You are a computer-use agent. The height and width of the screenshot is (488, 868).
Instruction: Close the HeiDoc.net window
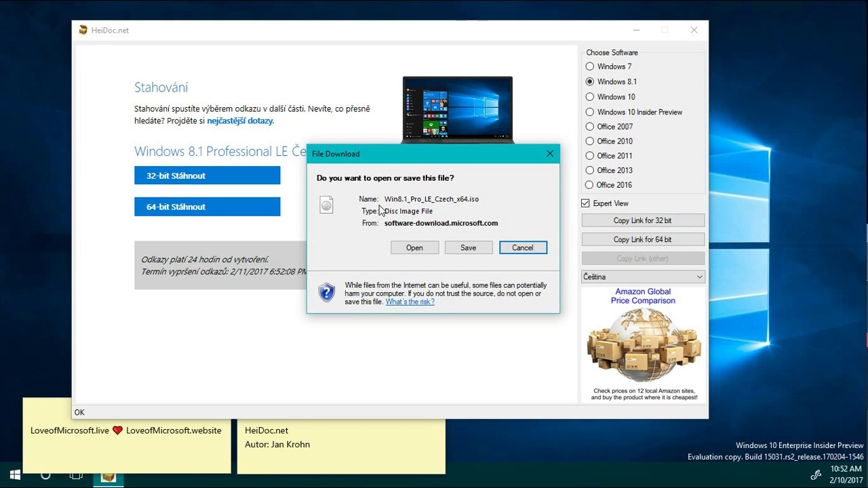click(694, 30)
